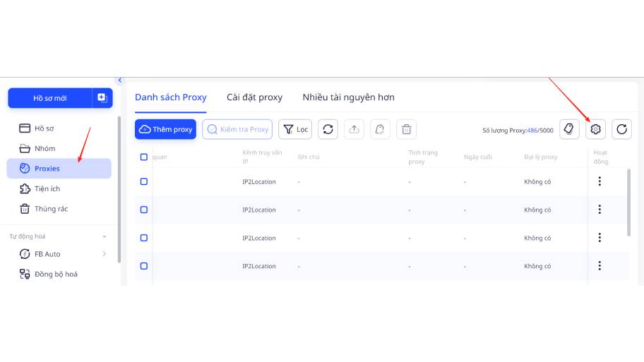Image resolution: width=644 pixels, height=362 pixels.
Task: Click the Hoạt động column header
Action: point(600,157)
